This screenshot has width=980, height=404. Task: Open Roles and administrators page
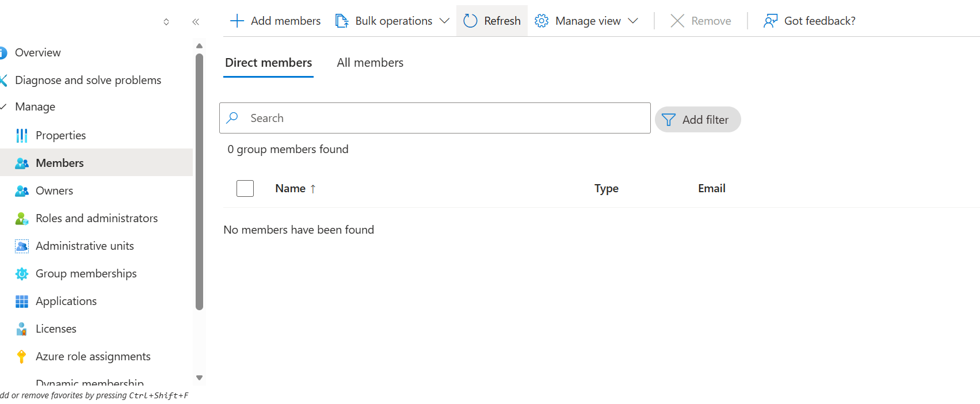point(96,218)
